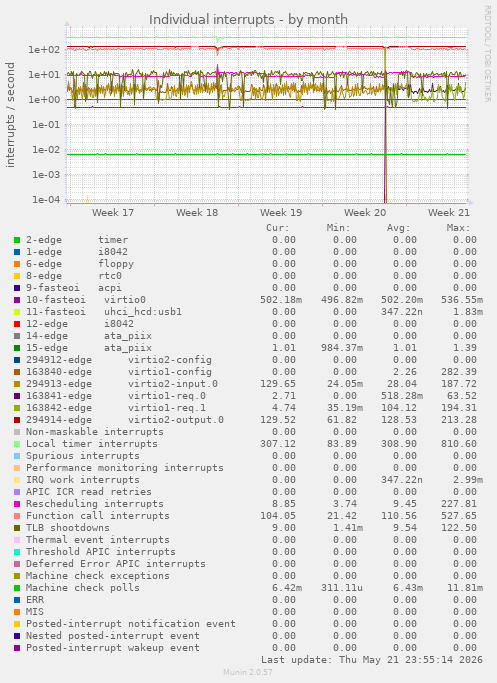This screenshot has width=497, height=683.
Task: Click the Avg column header
Action: point(399,228)
